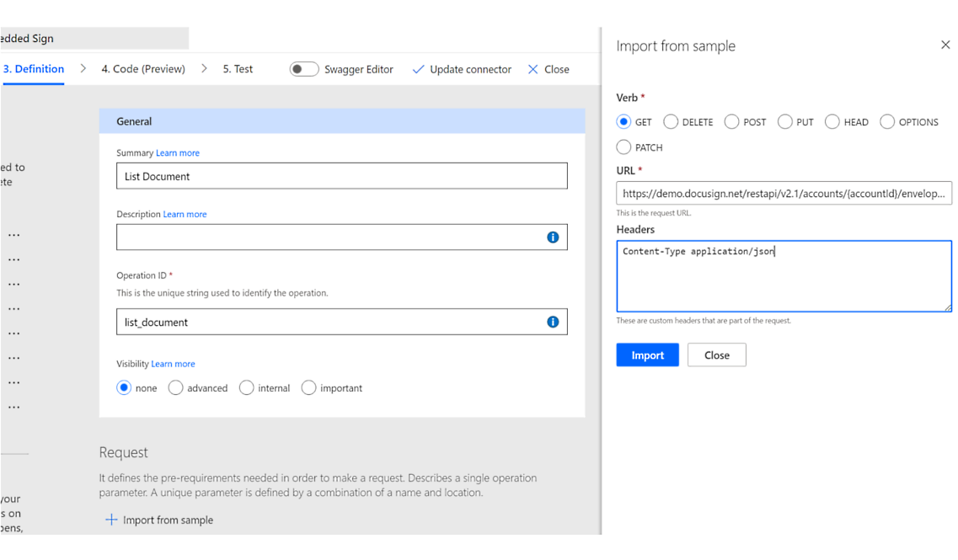Click inside the URL input field

[x=783, y=193]
